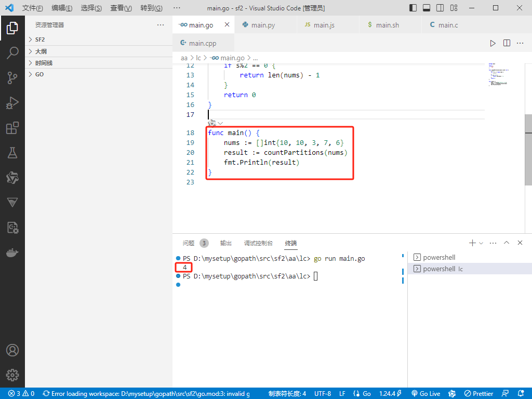Toggle the bottom panel layout
Viewport: 532px width, 399px height.
coord(427,8)
